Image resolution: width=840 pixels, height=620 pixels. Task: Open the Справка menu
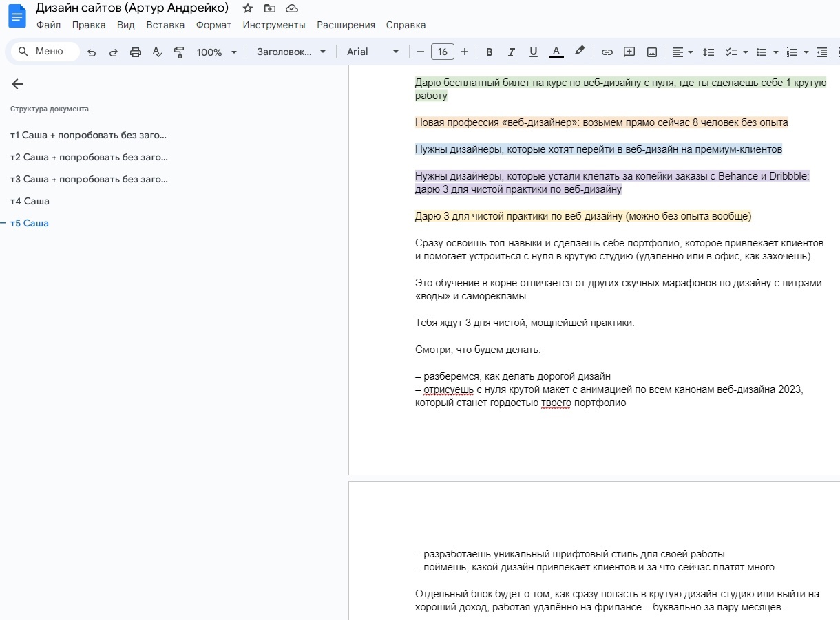coord(406,25)
